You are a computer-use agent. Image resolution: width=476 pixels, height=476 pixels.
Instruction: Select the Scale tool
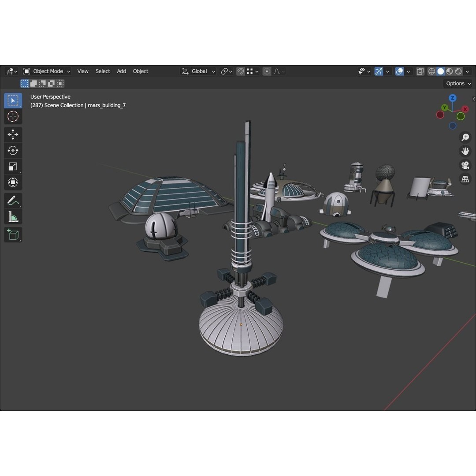13,166
